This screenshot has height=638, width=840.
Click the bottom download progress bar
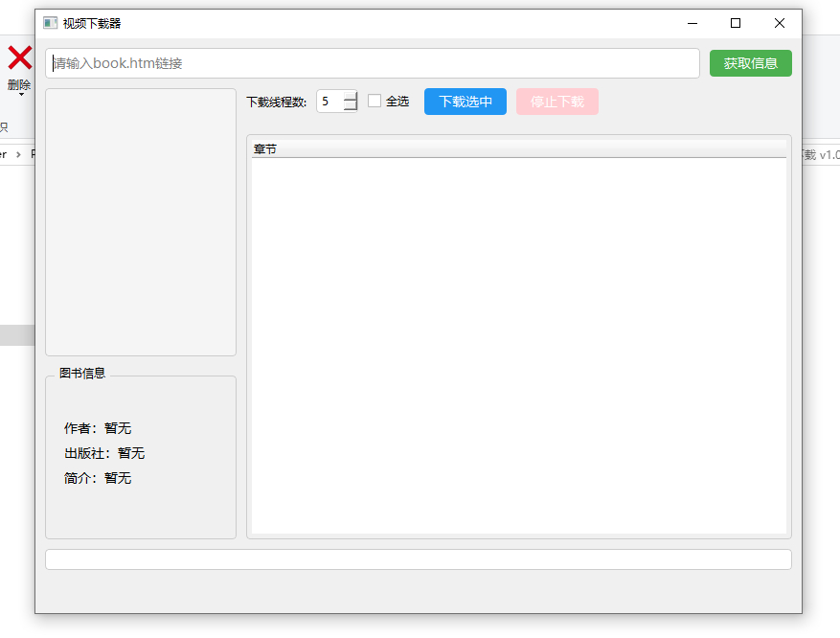419,559
